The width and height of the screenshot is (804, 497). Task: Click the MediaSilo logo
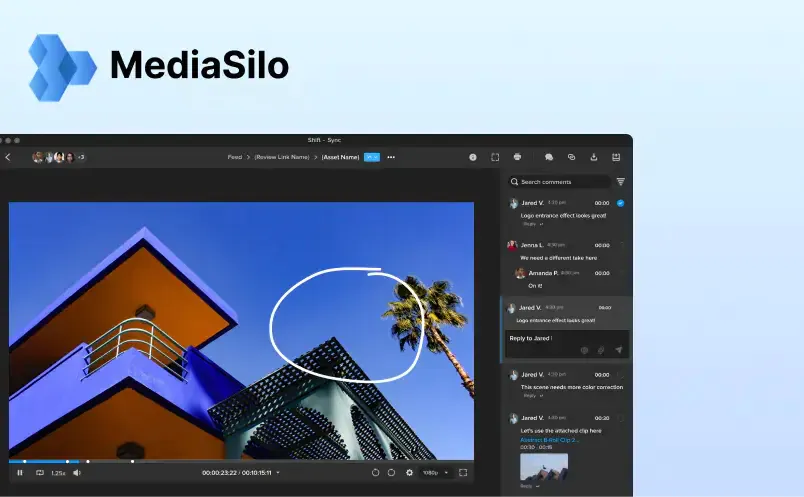159,67
